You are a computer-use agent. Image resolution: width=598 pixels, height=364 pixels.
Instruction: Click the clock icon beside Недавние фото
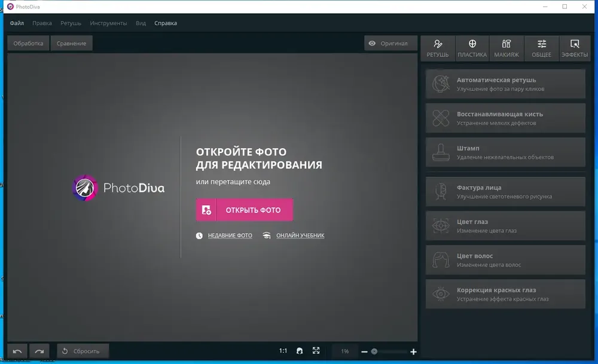(x=199, y=235)
